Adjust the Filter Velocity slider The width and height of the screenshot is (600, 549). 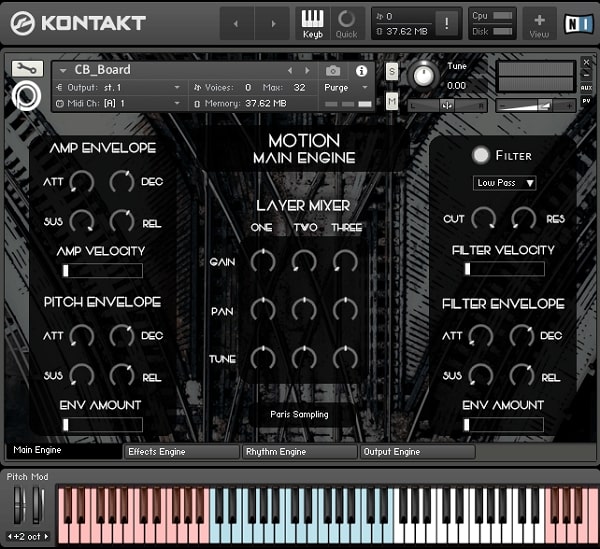504,269
